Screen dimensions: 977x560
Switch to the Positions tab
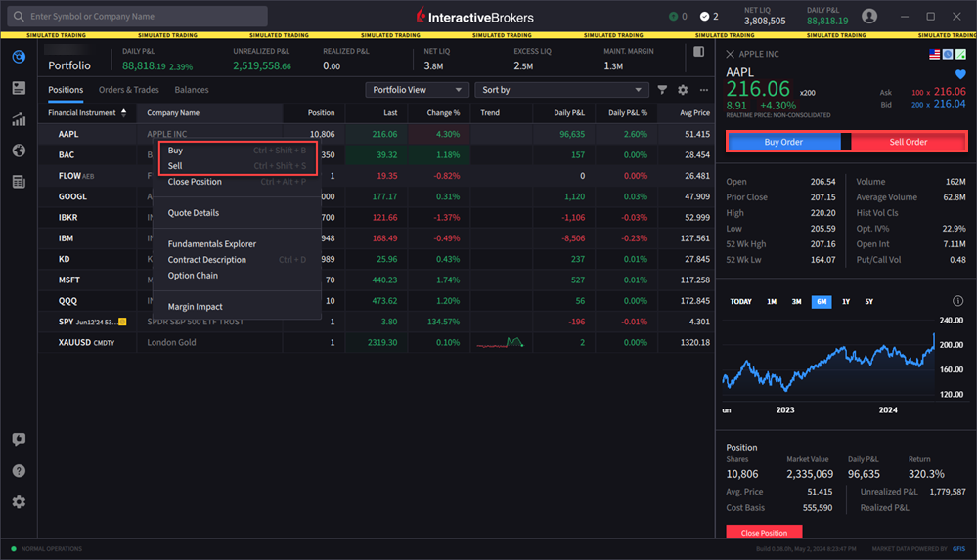[x=66, y=90]
